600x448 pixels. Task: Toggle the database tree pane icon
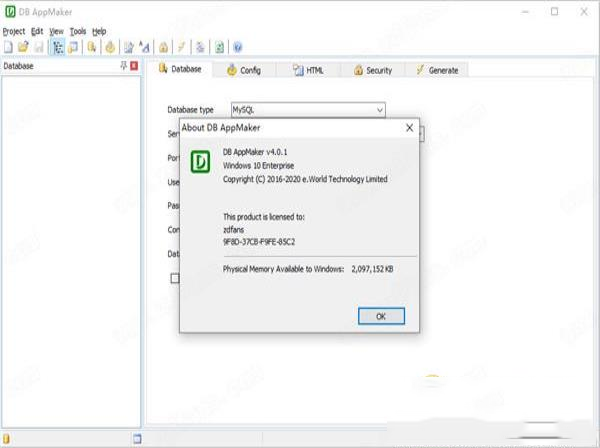(x=58, y=47)
